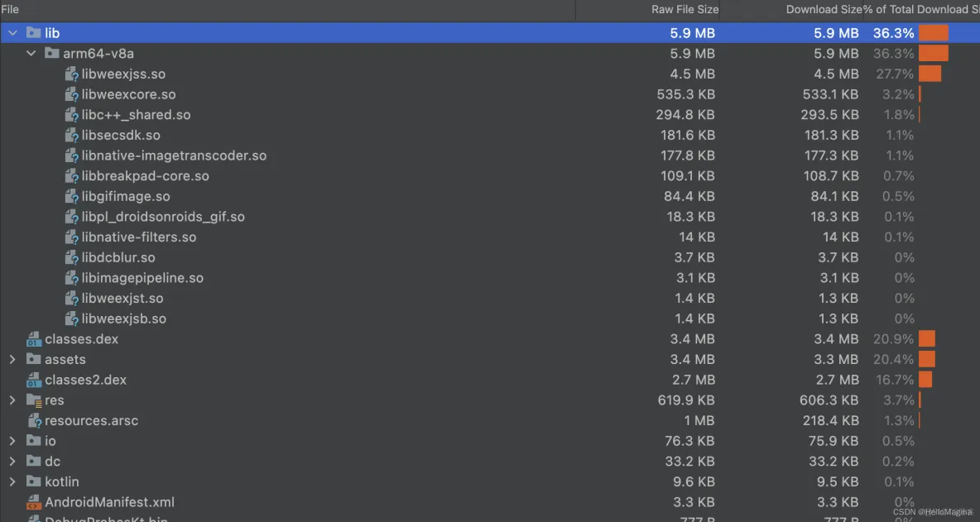980x522 pixels.
Task: Click the libweexjss.so file icon
Action: (x=72, y=74)
